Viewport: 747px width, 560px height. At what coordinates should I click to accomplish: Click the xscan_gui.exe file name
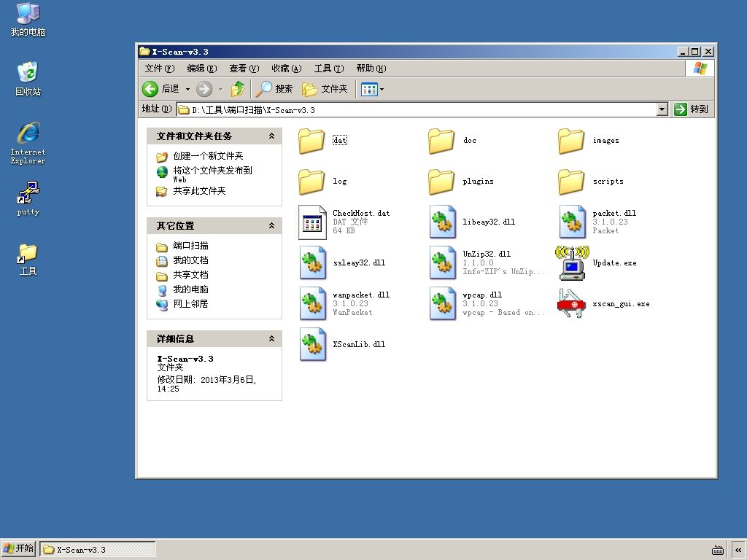click(622, 304)
